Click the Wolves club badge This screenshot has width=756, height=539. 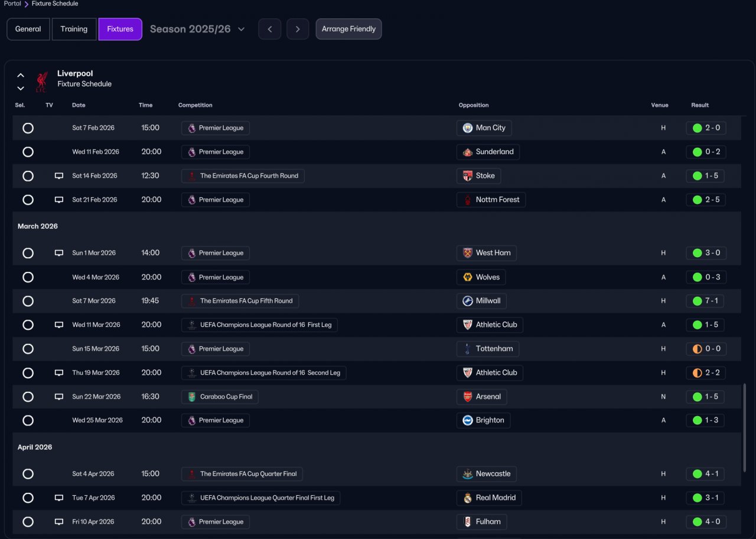(x=468, y=277)
